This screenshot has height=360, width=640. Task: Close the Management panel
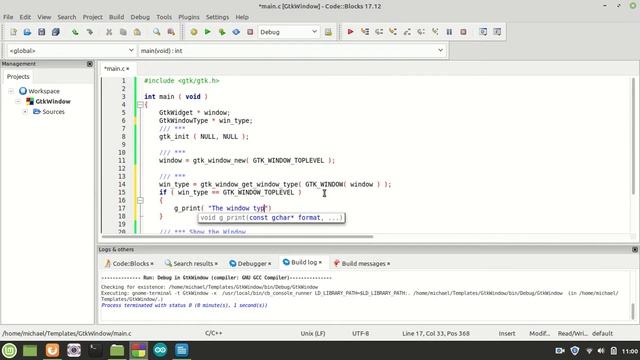90,64
